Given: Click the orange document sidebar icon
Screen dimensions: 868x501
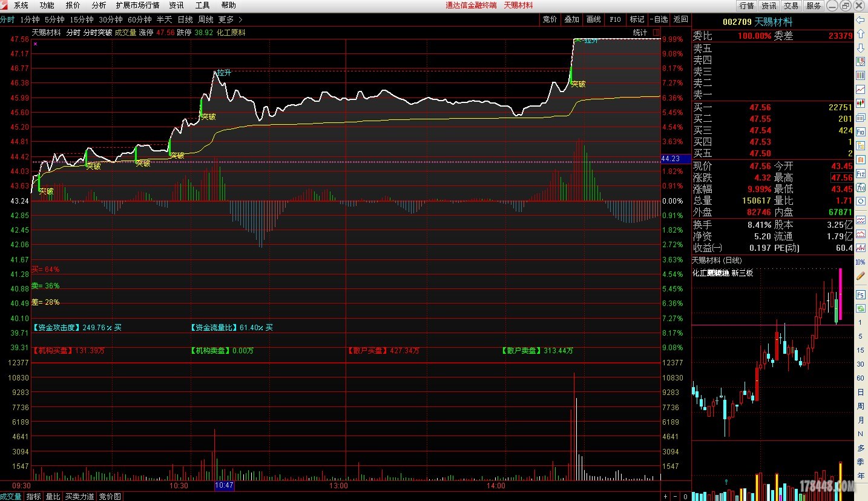Looking at the screenshot, I should [x=860, y=159].
